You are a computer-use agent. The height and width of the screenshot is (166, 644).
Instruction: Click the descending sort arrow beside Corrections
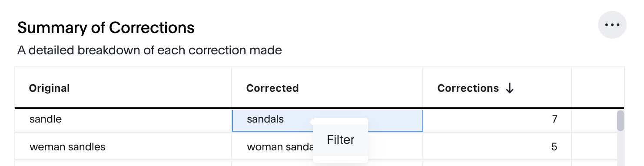(x=510, y=88)
